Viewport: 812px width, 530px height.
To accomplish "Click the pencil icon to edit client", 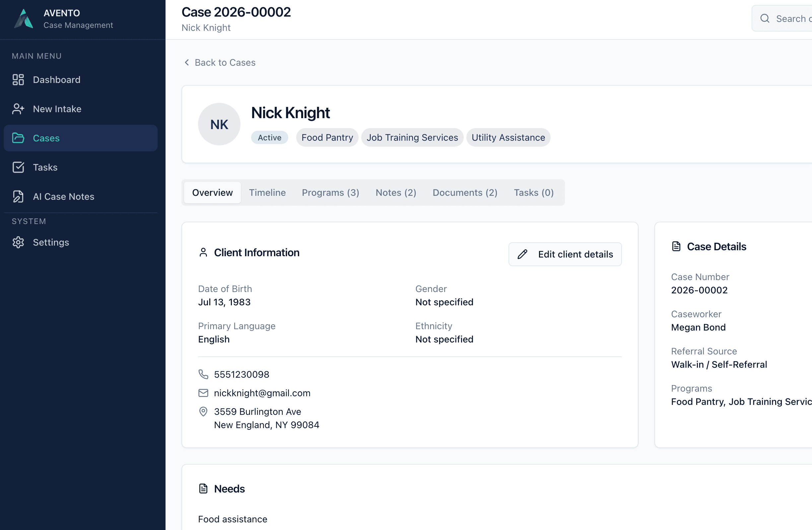I will tap(522, 254).
